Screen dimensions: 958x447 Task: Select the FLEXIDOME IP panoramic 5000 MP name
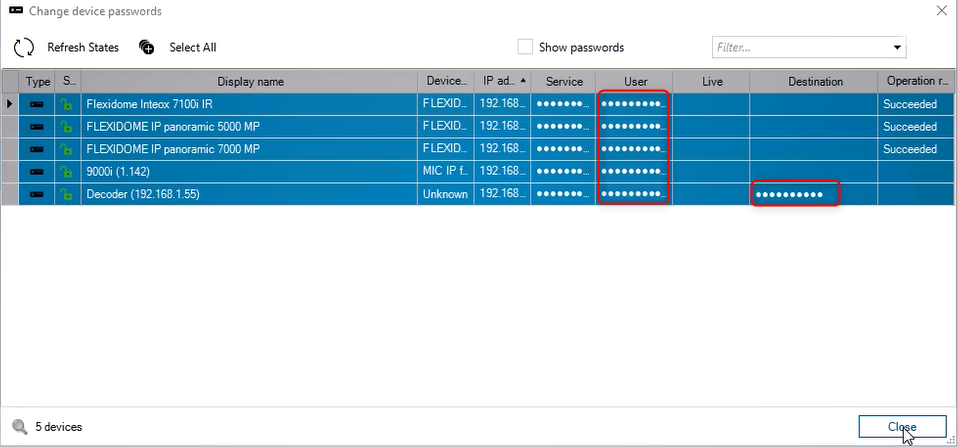pyautogui.click(x=174, y=127)
